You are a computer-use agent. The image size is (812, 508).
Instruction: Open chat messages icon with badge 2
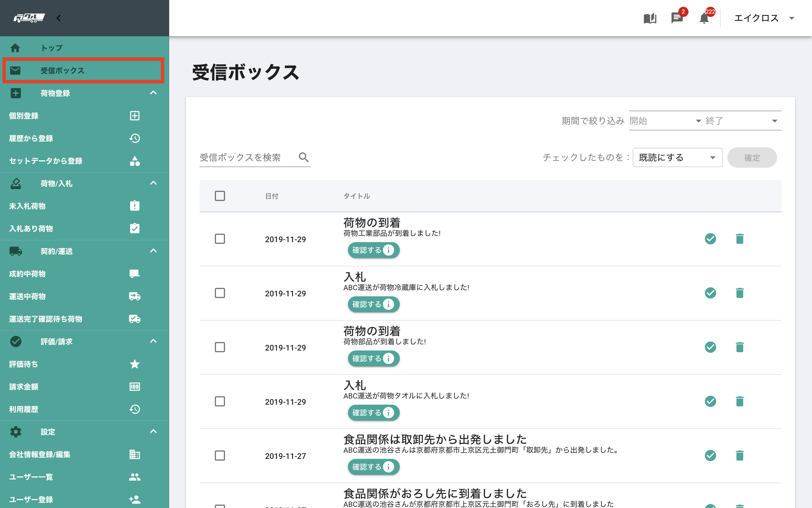coord(677,18)
